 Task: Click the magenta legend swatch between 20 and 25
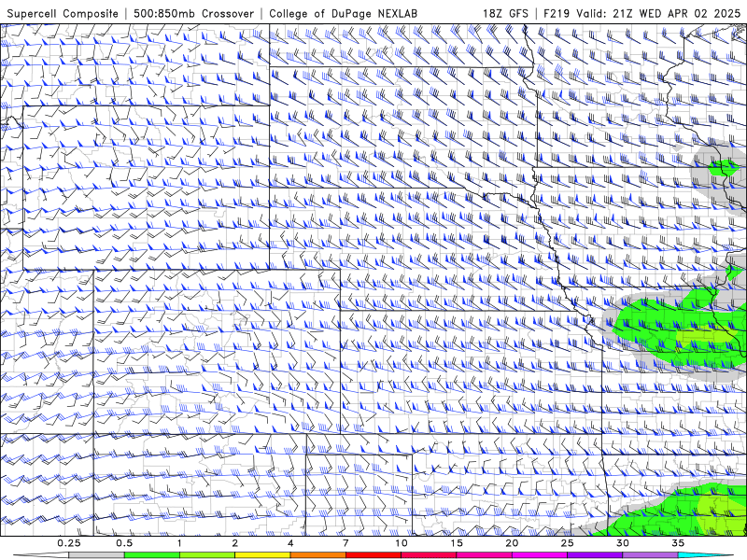[x=540, y=555]
